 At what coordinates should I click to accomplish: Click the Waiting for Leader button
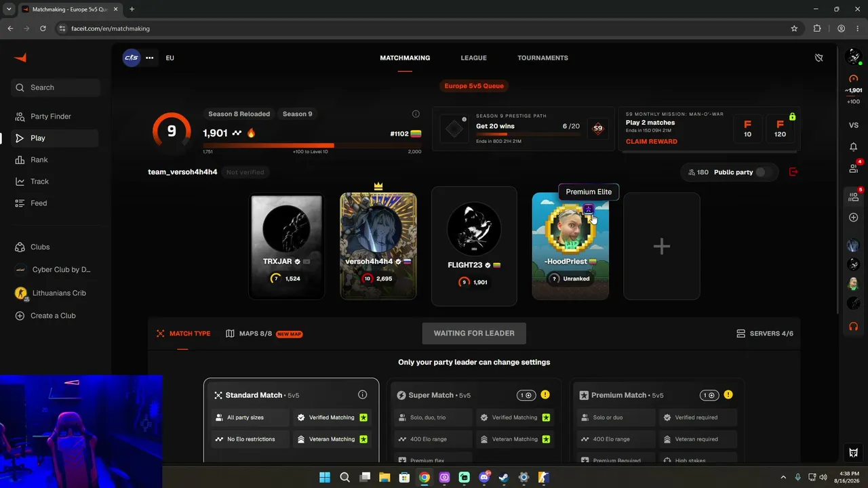pyautogui.click(x=474, y=333)
